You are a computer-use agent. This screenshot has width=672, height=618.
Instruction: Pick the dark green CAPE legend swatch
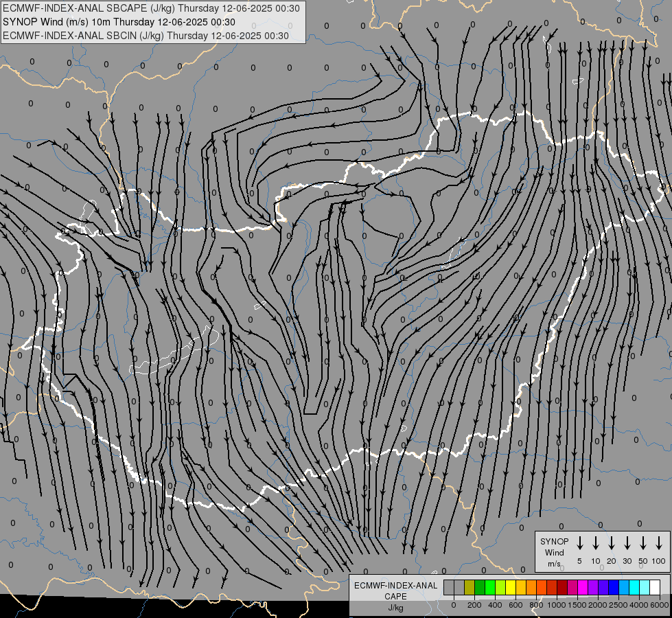tap(480, 587)
